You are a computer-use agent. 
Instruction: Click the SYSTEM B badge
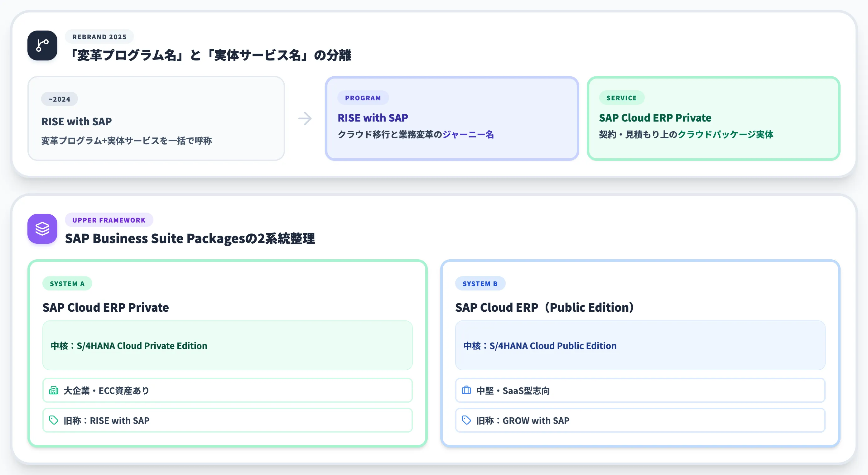480,284
